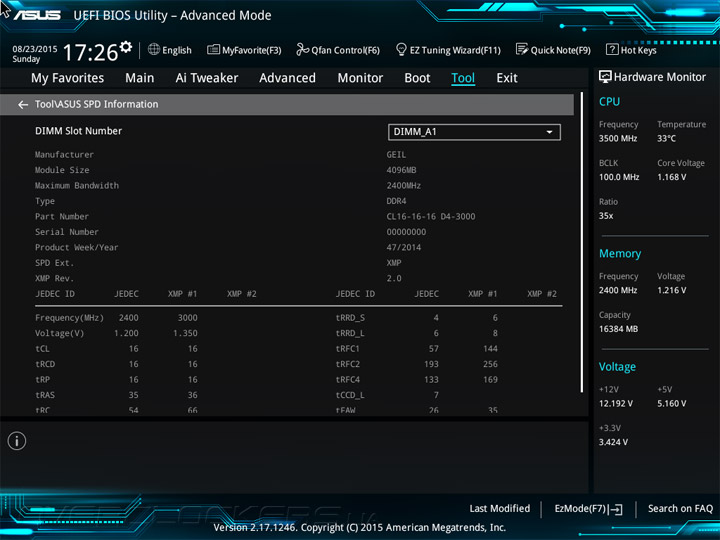Click the +5V value 5.160 V
Screen dimensions: 720x540
coord(671,404)
